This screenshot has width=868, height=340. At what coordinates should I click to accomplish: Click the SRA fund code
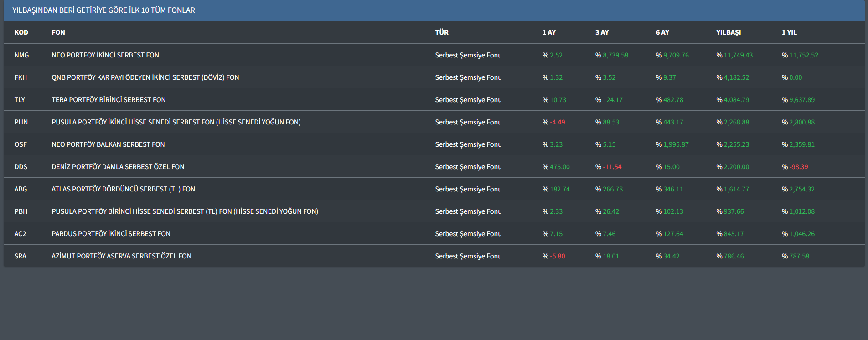[x=21, y=256]
